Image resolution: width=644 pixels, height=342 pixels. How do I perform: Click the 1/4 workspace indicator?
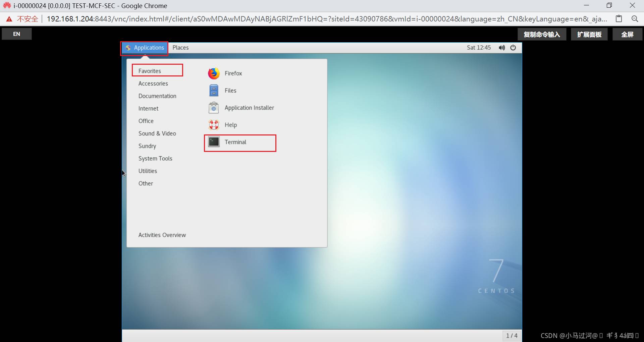(x=512, y=336)
